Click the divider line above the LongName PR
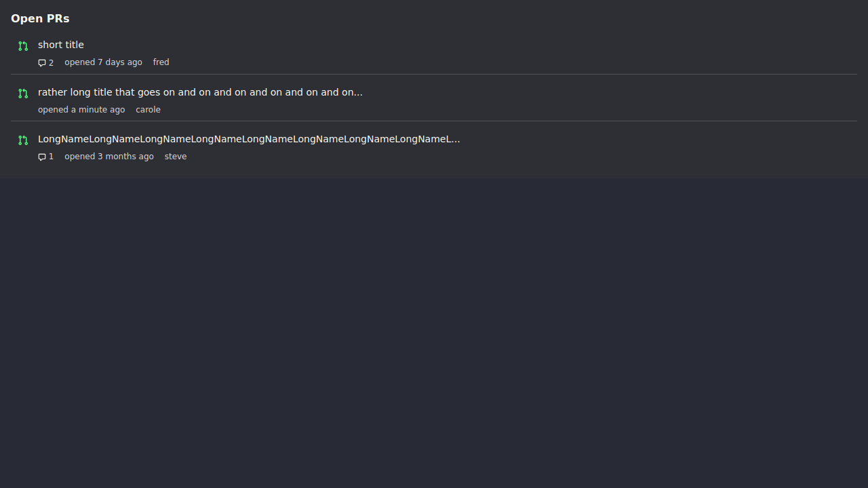Image resolution: width=868 pixels, height=488 pixels. [x=434, y=121]
